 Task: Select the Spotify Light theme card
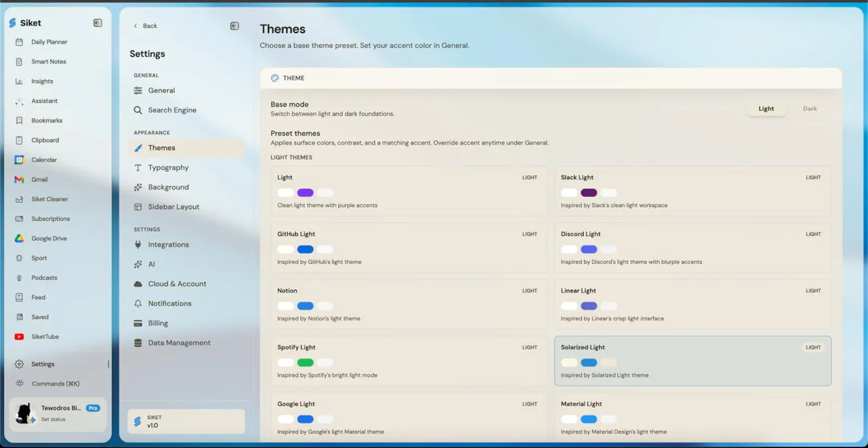[x=409, y=361]
